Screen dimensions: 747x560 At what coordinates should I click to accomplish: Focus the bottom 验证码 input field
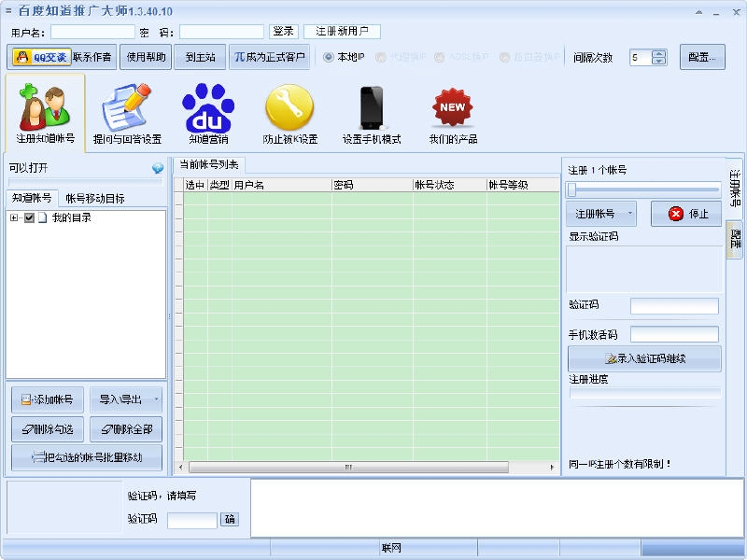click(192, 520)
